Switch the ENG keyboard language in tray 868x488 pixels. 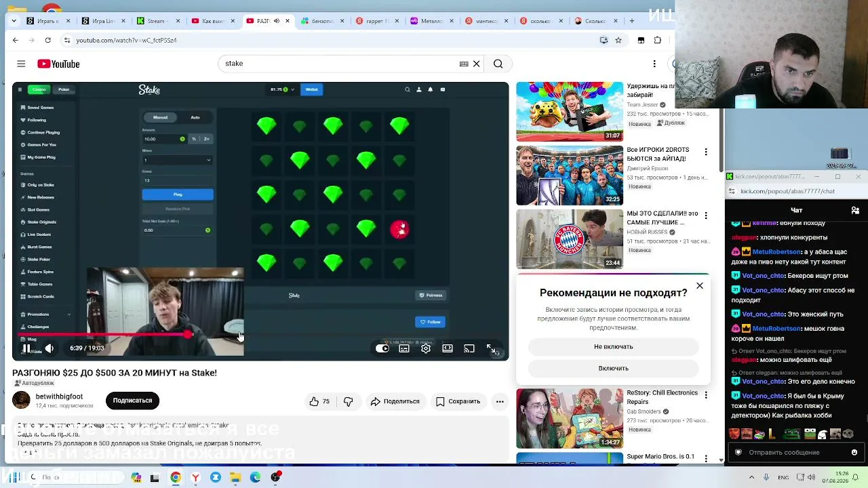click(783, 478)
